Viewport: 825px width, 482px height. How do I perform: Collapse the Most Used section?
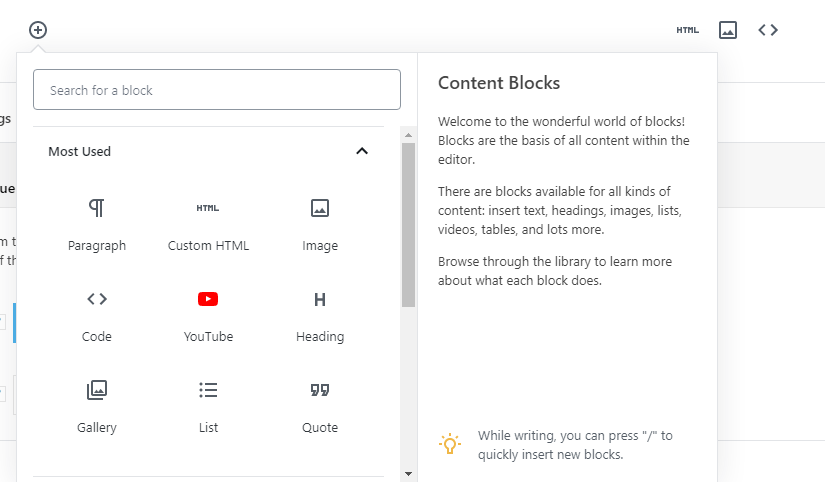click(x=362, y=152)
